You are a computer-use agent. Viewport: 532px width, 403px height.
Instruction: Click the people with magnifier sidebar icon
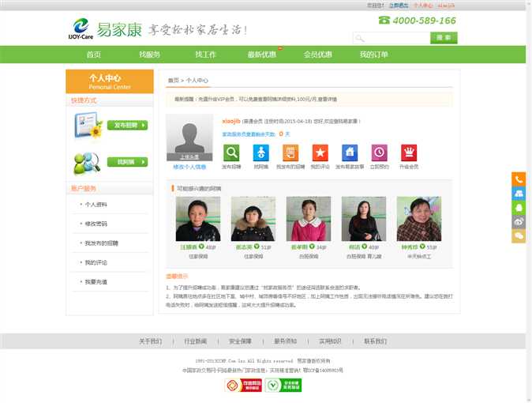87,163
